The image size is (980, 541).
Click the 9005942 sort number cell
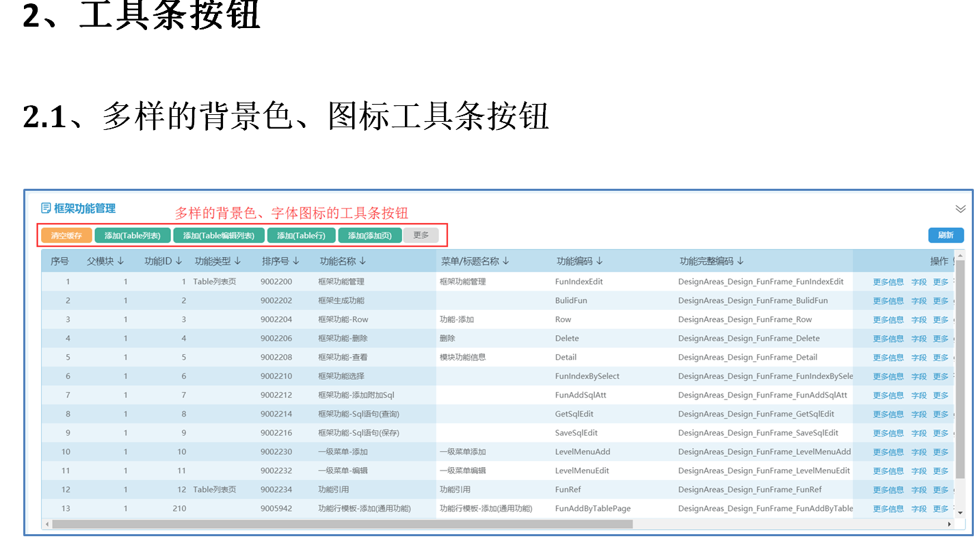276,508
